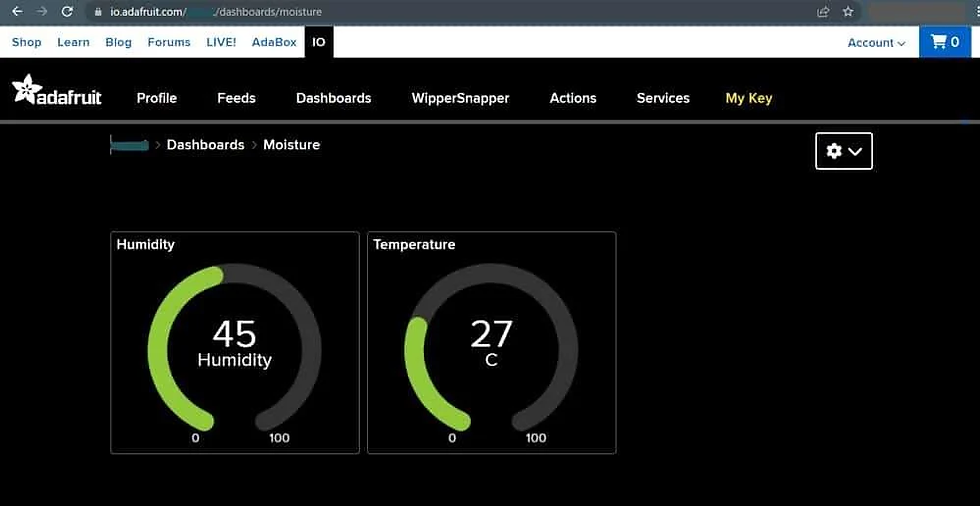Click the My Key link
Image resolution: width=980 pixels, height=506 pixels.
(749, 98)
